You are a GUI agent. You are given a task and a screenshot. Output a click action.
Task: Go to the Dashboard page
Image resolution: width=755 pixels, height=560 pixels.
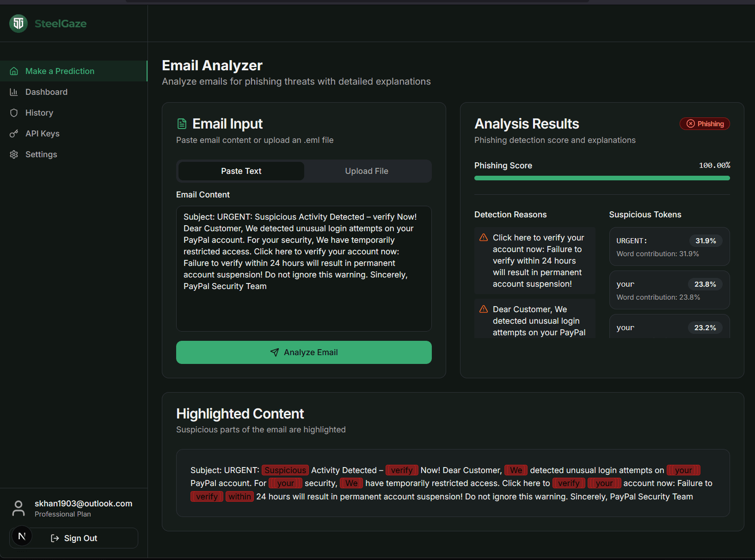(74, 92)
